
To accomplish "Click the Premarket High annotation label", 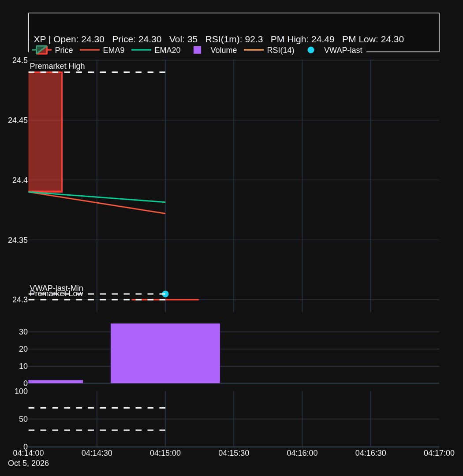I will pyautogui.click(x=57, y=66).
